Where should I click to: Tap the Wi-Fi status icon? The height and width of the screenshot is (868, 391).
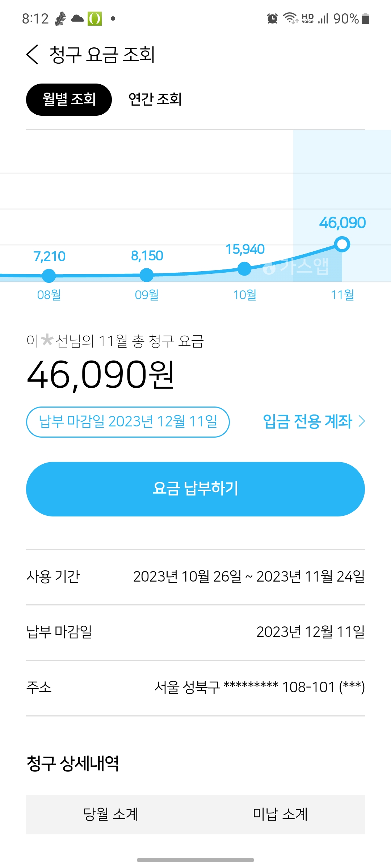(290, 18)
